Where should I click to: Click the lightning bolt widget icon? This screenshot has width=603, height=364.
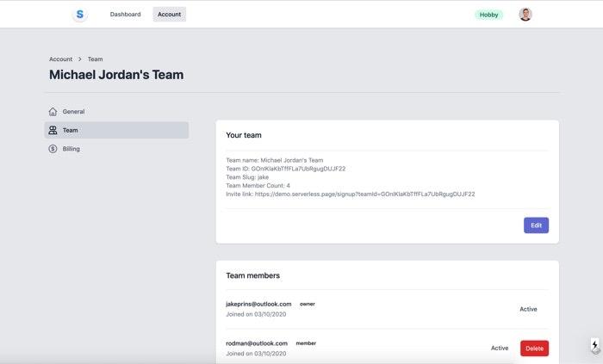594,345
